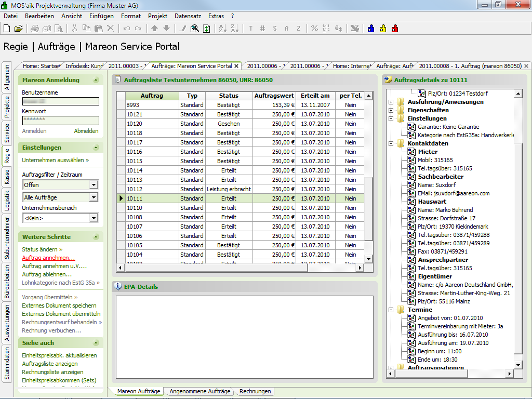
Task: Open the Projekt menu
Action: [x=157, y=16]
